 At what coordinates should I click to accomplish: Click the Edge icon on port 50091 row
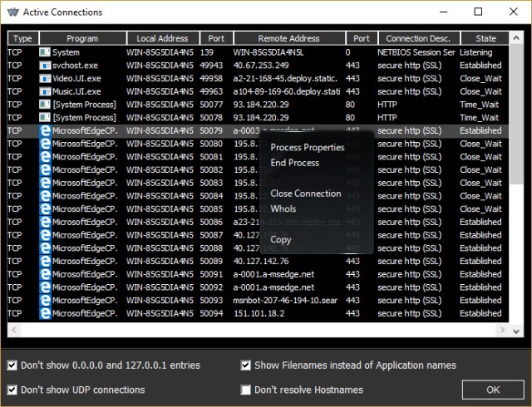pos(45,274)
